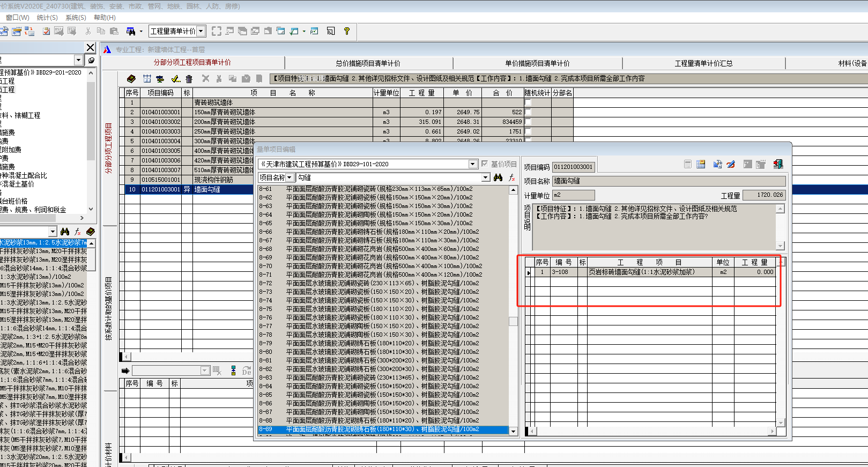
Task: Toggle 随机统计 checkbox for 250mm厚青砖砌筑墙体 row
Action: click(528, 131)
